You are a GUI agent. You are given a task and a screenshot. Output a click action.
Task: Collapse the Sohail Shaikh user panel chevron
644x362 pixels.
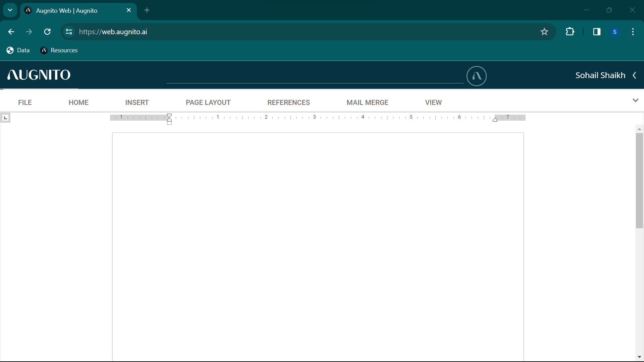click(634, 75)
